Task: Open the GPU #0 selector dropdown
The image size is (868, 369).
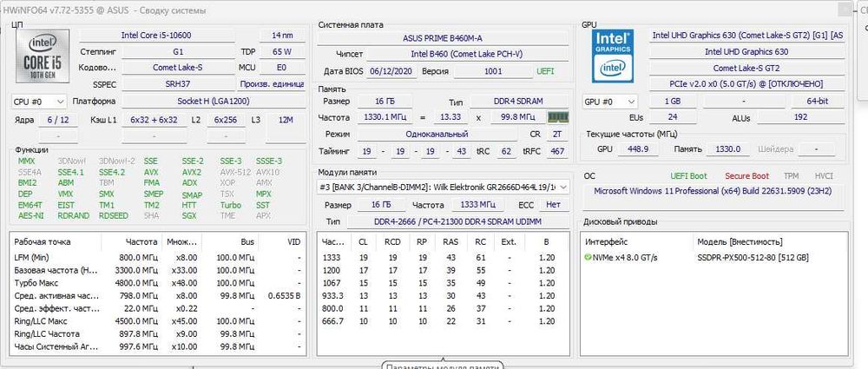Action: [610, 102]
